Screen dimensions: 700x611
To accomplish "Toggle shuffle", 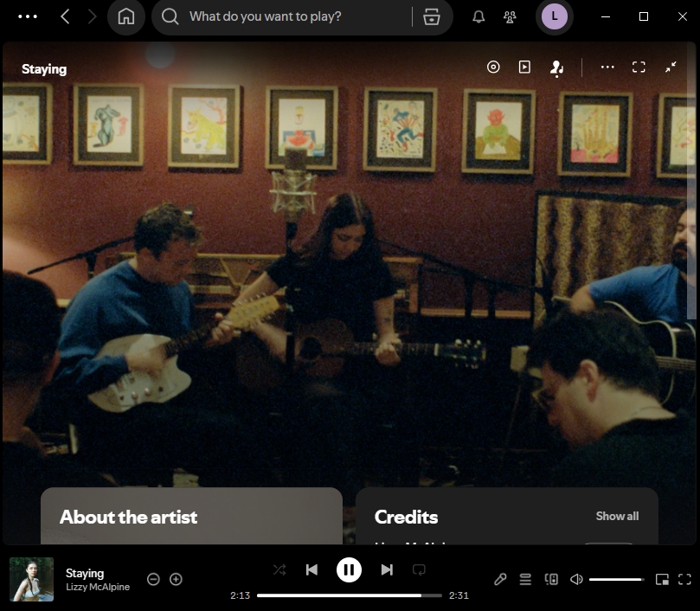I will [x=279, y=570].
